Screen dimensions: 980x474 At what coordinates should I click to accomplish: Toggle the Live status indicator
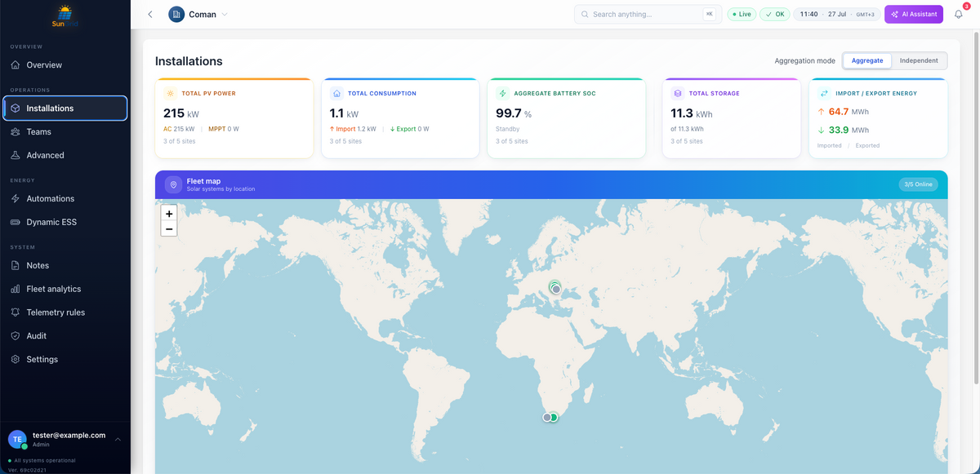[742, 14]
